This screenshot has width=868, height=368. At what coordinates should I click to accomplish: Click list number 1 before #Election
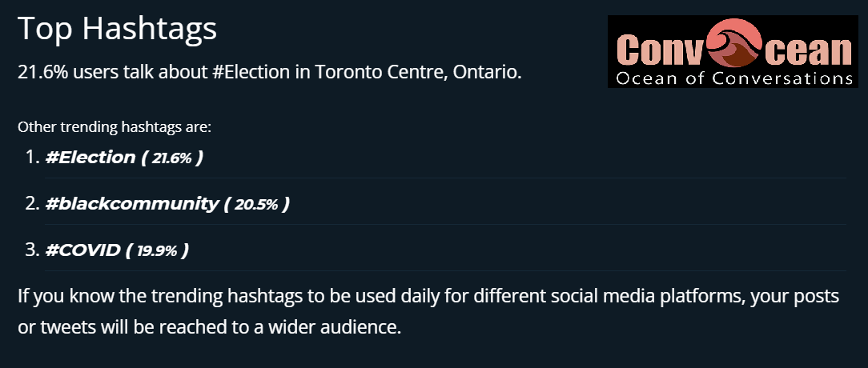coord(32,158)
